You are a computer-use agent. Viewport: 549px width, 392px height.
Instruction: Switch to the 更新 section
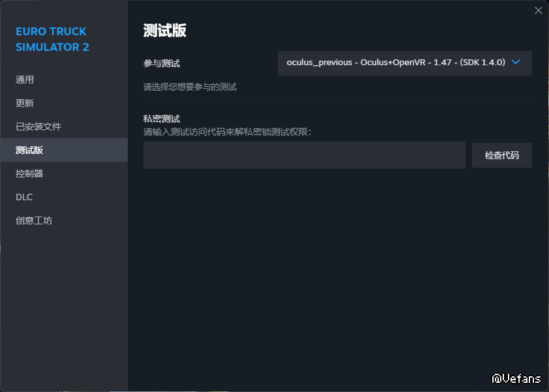pos(25,103)
